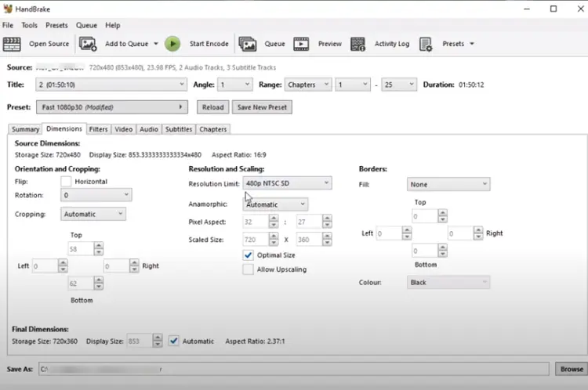Select the Dimensions tab

(x=64, y=128)
